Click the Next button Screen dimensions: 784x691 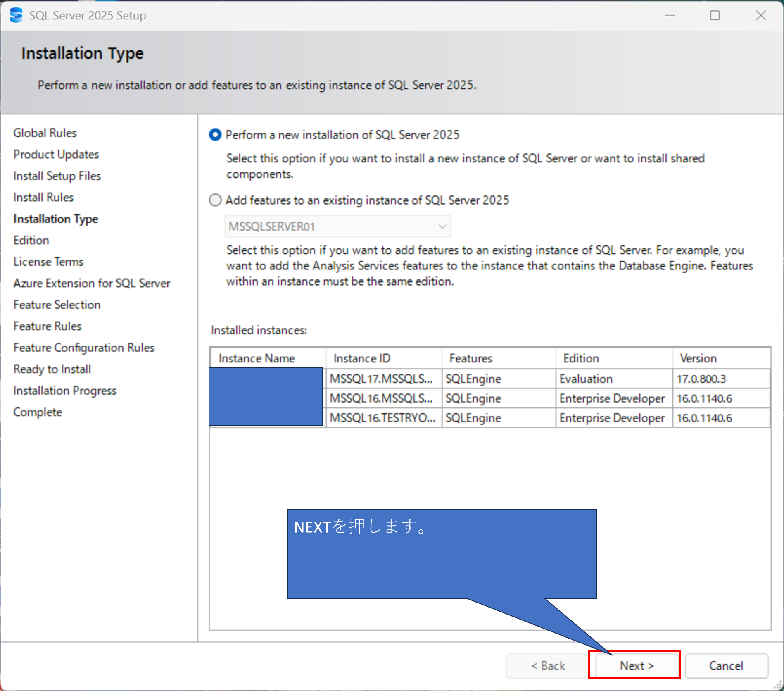click(x=635, y=665)
